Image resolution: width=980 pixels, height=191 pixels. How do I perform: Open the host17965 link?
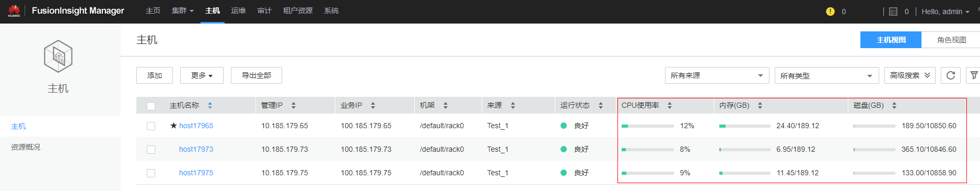point(196,126)
